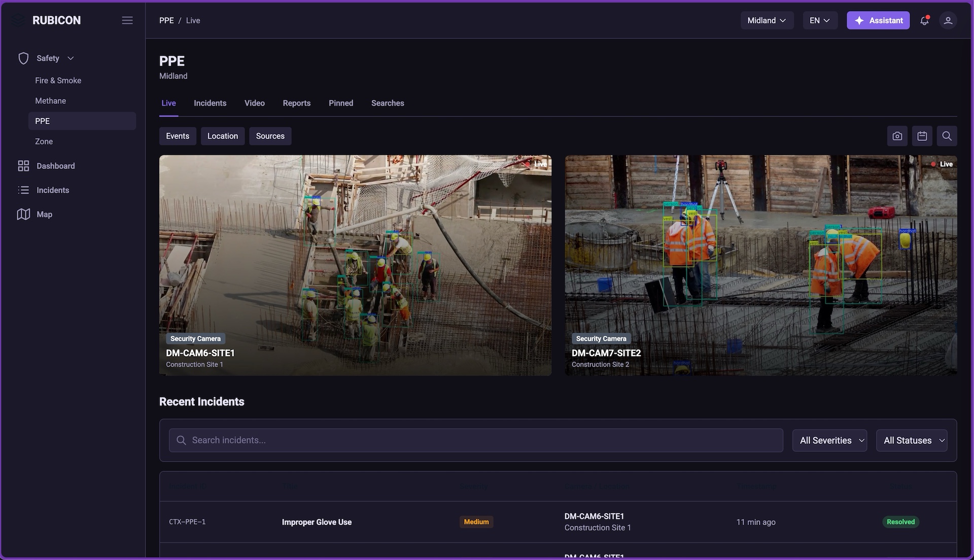This screenshot has width=974, height=560.
Task: Click the magnifier search icon in toolbar
Action: click(947, 136)
